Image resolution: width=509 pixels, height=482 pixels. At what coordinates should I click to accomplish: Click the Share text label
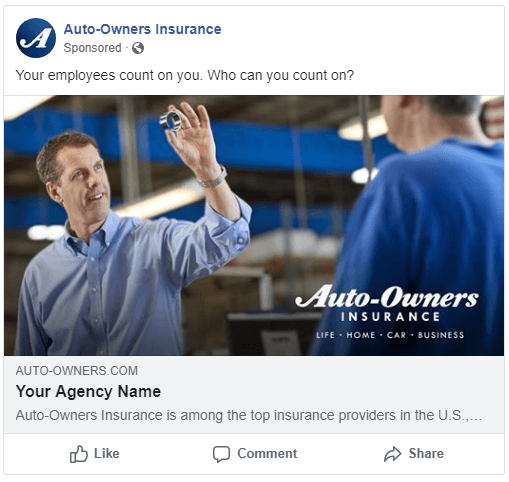pos(426,454)
